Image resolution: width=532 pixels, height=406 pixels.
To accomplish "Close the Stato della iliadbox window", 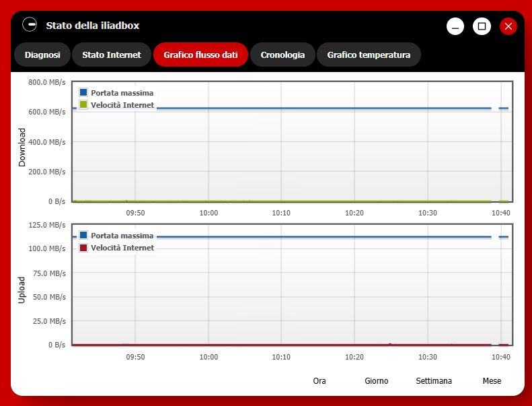I will 508,26.
